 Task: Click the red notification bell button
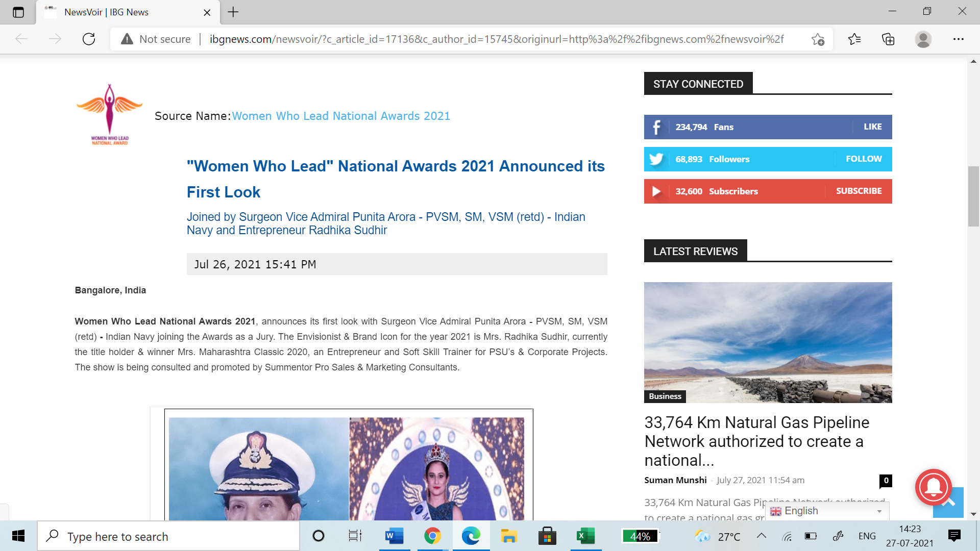[934, 487]
